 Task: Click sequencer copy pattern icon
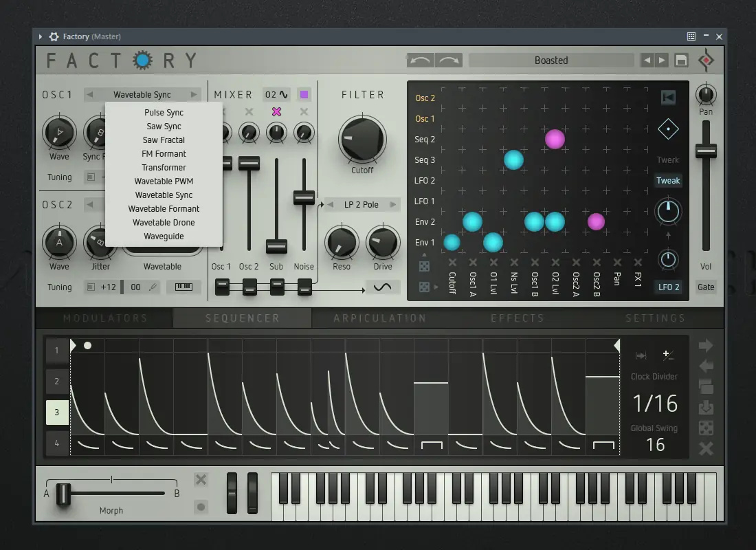(706, 387)
